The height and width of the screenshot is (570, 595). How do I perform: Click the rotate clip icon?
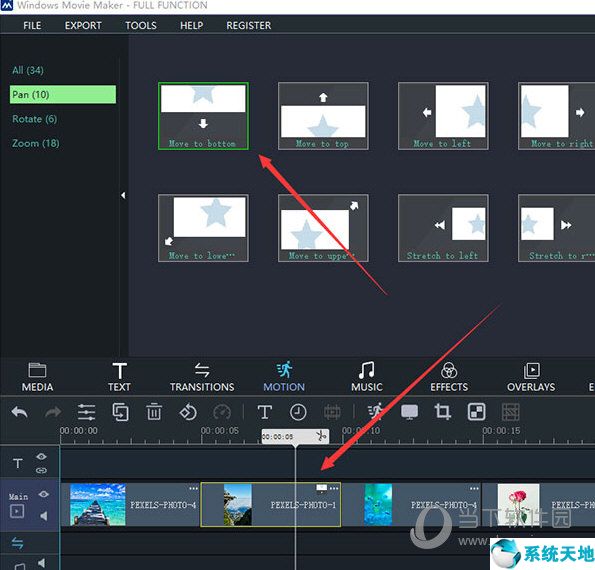pyautogui.click(x=188, y=412)
